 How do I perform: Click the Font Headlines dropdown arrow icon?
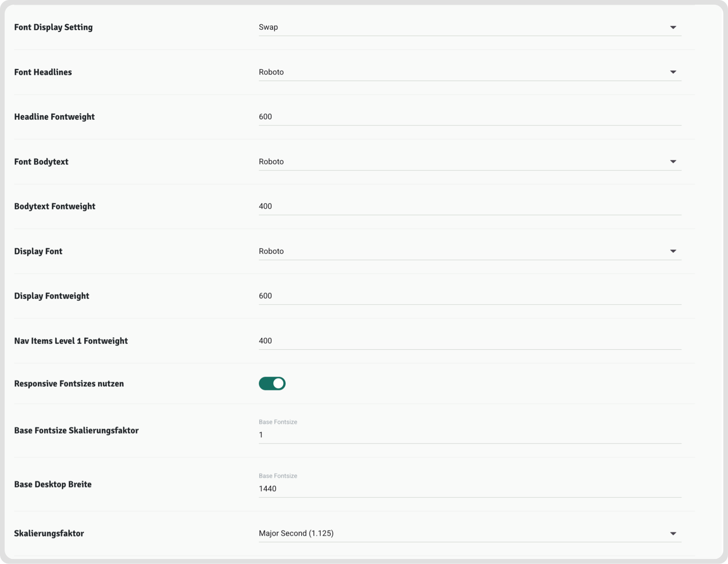click(673, 72)
